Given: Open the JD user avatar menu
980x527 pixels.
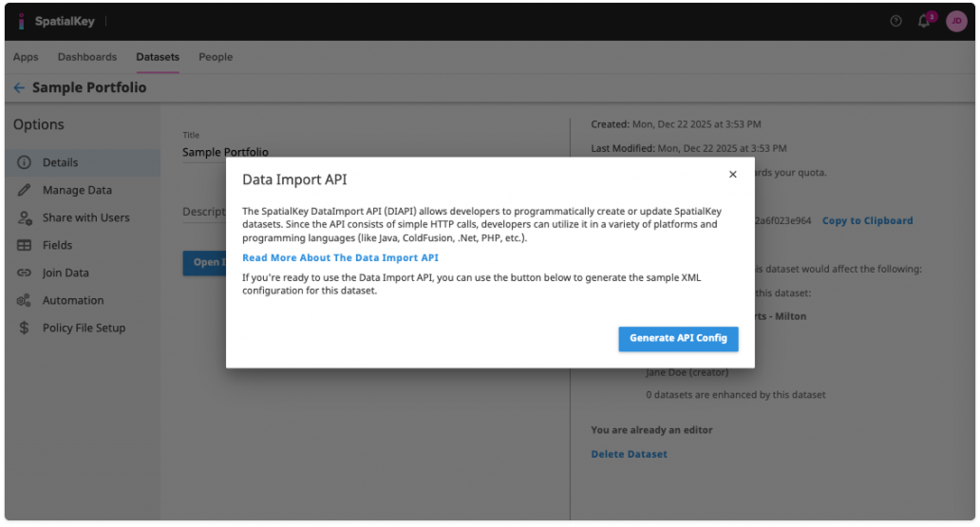Looking at the screenshot, I should tap(956, 21).
